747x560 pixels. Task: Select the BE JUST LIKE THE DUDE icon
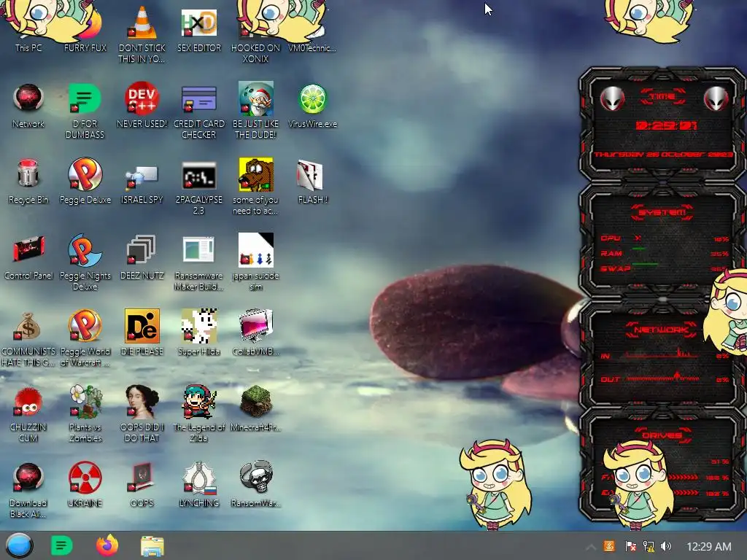point(255,111)
